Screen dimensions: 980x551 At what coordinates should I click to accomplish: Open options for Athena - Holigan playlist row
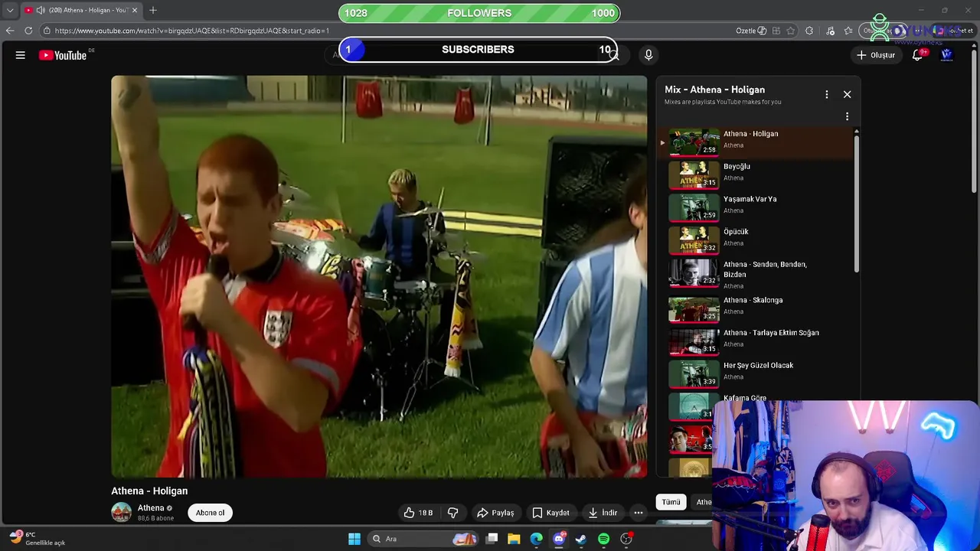847,116
